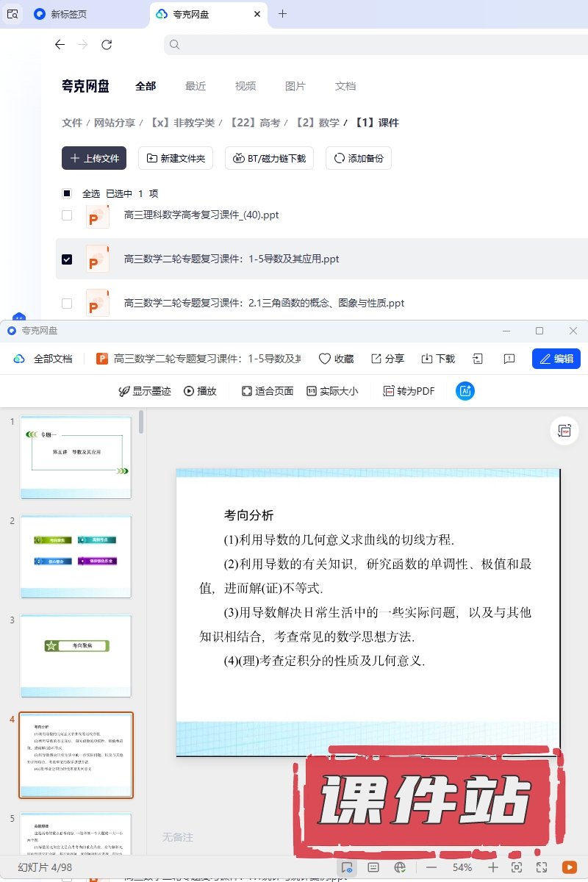Toggle the 全选 select all checkbox
Viewport: 588px width, 882px height.
click(67, 193)
